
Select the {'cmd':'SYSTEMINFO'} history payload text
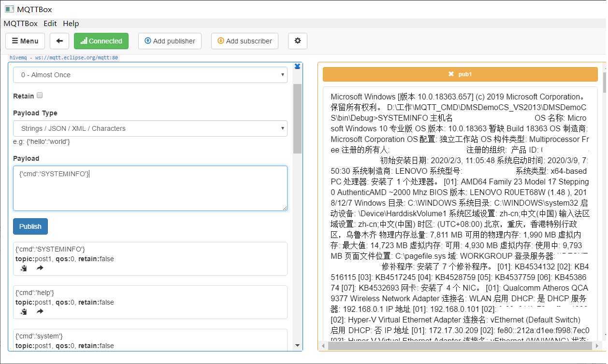click(x=50, y=249)
